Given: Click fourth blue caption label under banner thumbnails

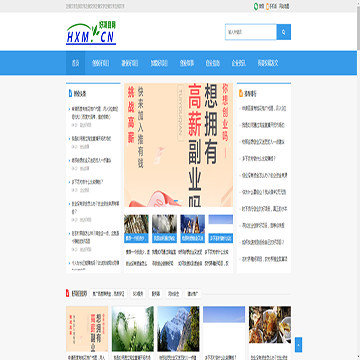Looking at the screenshot, I should [221, 238].
